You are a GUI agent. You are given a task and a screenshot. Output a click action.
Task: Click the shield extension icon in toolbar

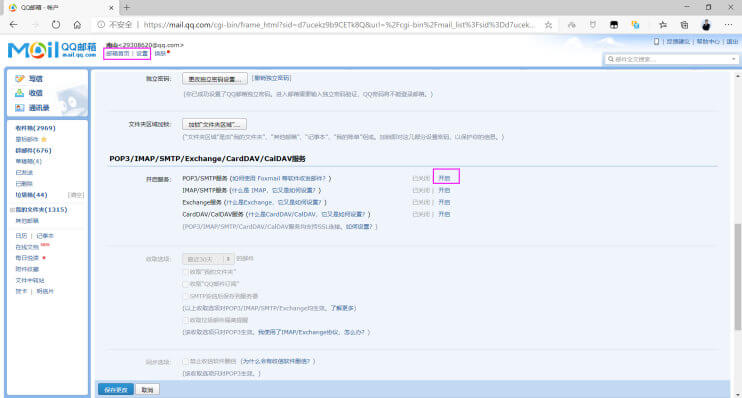593,25
